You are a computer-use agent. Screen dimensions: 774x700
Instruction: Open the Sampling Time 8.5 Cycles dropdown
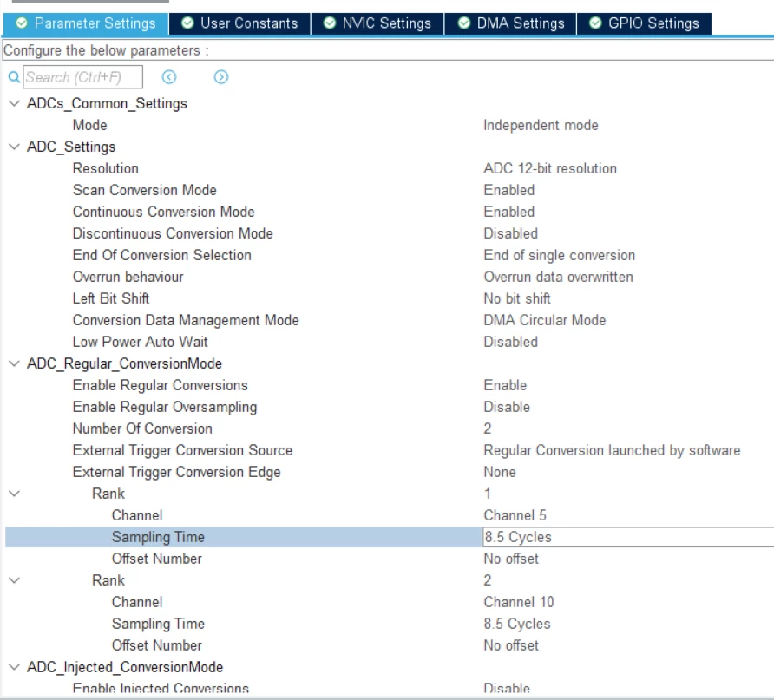pos(628,537)
